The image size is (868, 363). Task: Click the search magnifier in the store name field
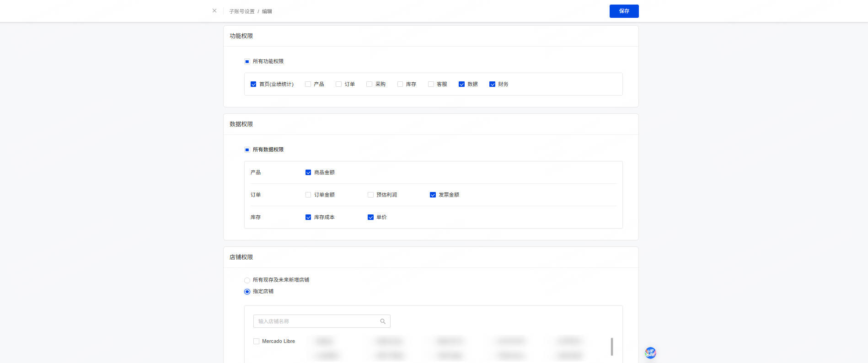(x=383, y=321)
